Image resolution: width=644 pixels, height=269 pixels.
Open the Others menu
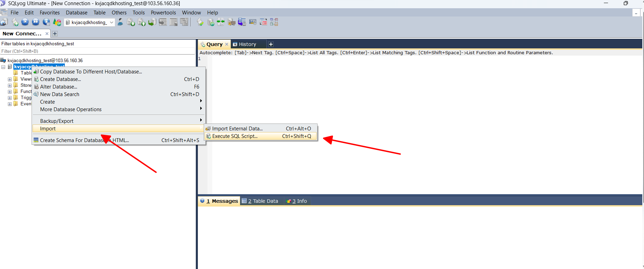[x=119, y=13]
